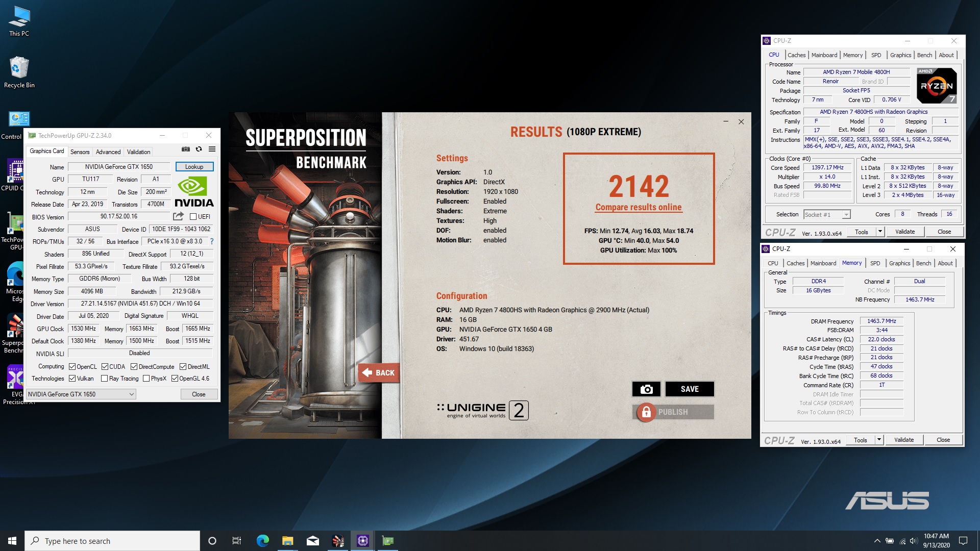Image resolution: width=980 pixels, height=551 pixels.
Task: Open Microsoft Edge desktop icon
Action: (15, 282)
